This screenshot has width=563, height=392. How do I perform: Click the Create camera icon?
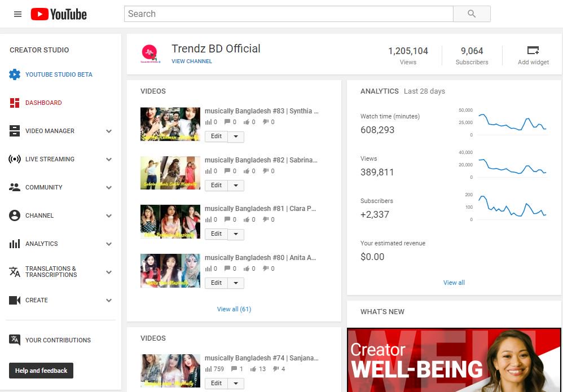click(x=15, y=300)
